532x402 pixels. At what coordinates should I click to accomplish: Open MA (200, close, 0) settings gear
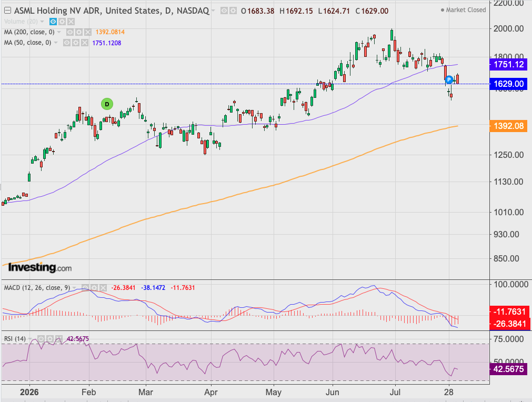[79, 32]
